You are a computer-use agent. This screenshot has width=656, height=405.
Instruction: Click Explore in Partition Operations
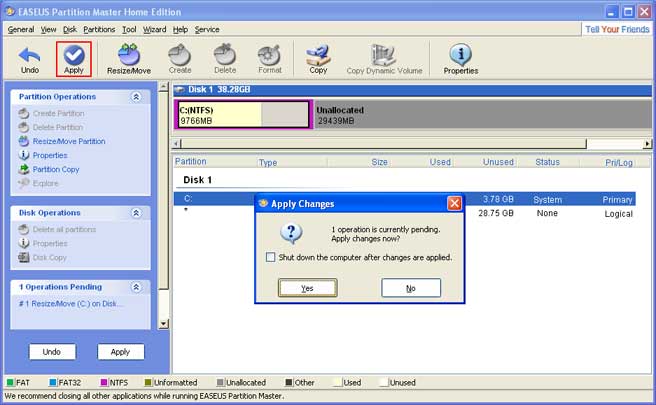(38, 183)
